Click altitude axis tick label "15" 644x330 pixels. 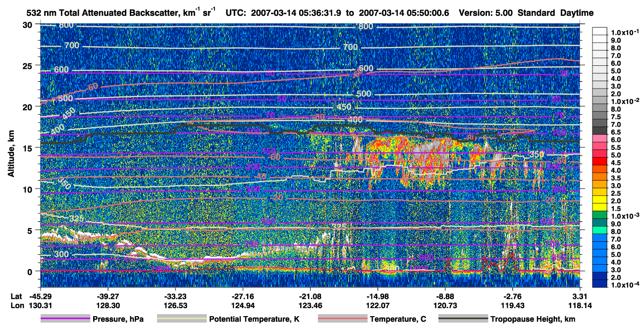point(28,148)
